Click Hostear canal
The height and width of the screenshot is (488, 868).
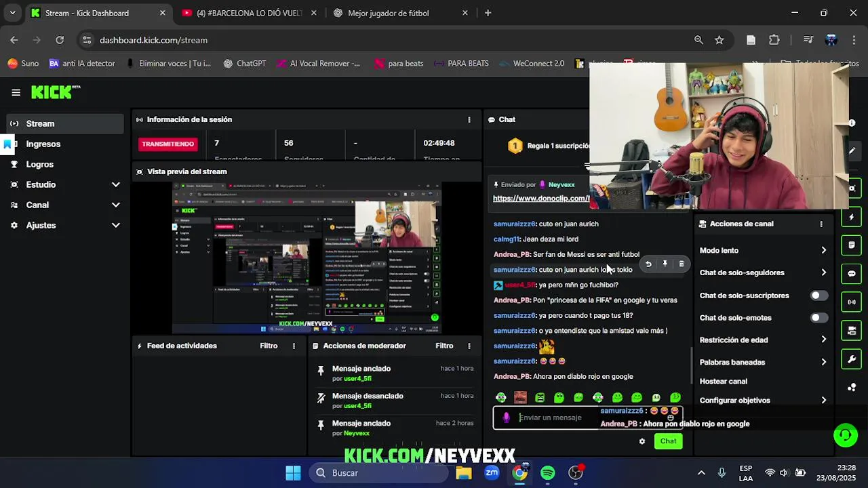point(724,382)
